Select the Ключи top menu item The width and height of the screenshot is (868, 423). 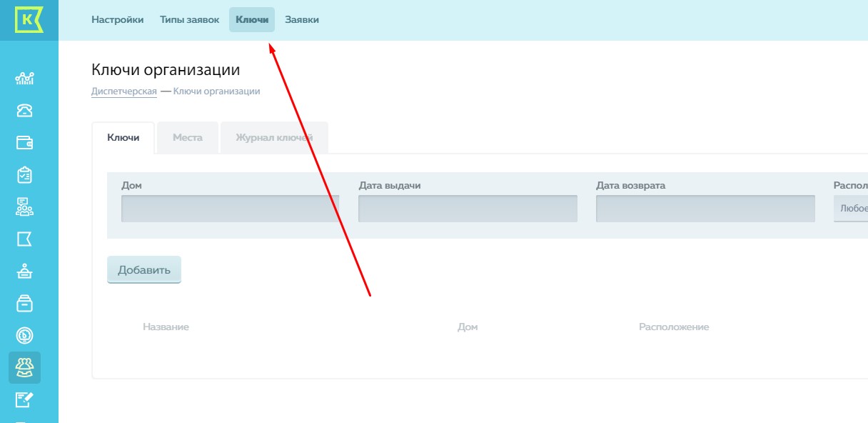pos(252,20)
